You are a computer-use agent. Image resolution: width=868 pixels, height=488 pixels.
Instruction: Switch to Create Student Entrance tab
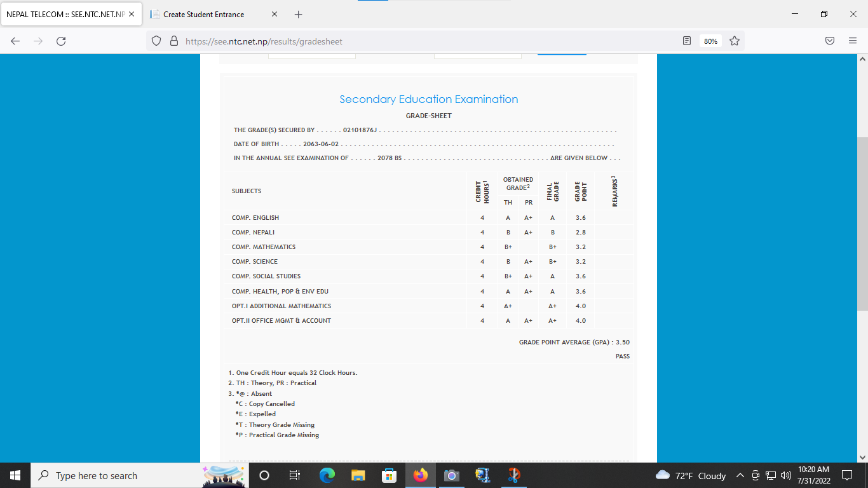[203, 14]
